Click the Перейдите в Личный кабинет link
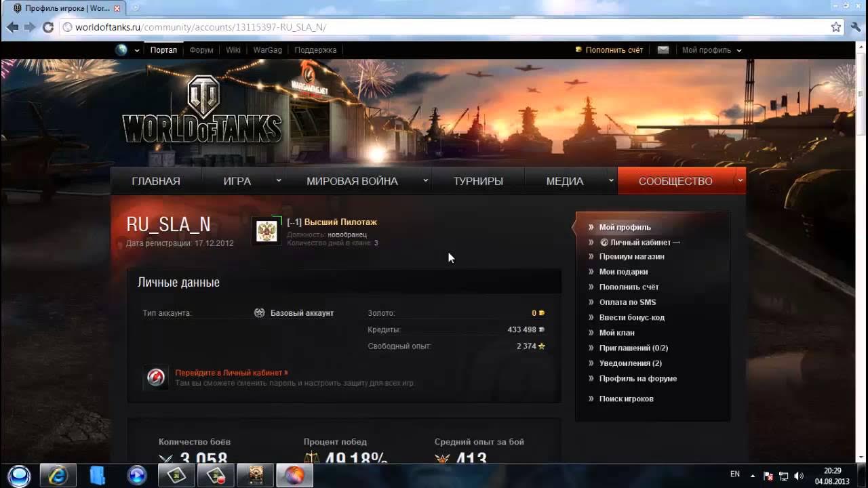The width and height of the screenshot is (868, 488). click(x=231, y=373)
